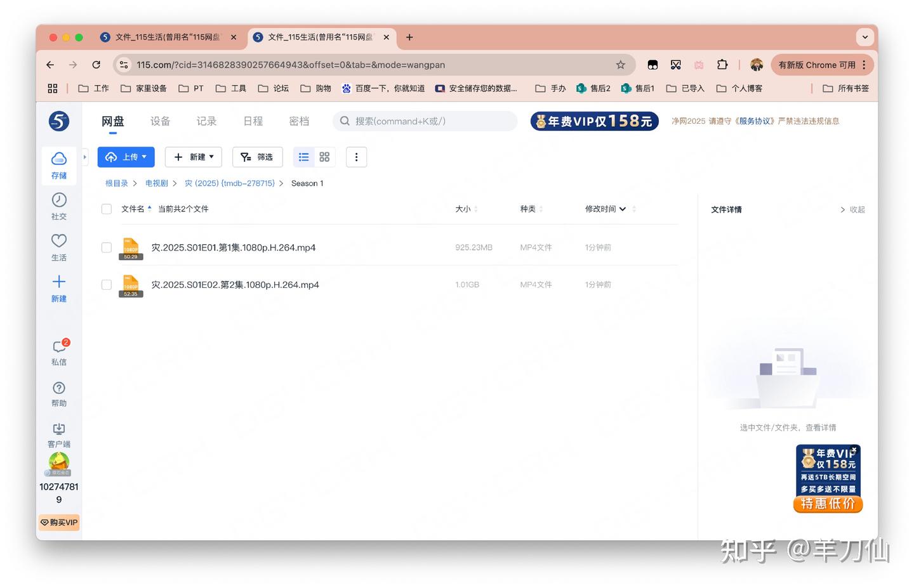Select the checkbox for S01E01 video file
Screen dimensions: 914x588
(106, 247)
